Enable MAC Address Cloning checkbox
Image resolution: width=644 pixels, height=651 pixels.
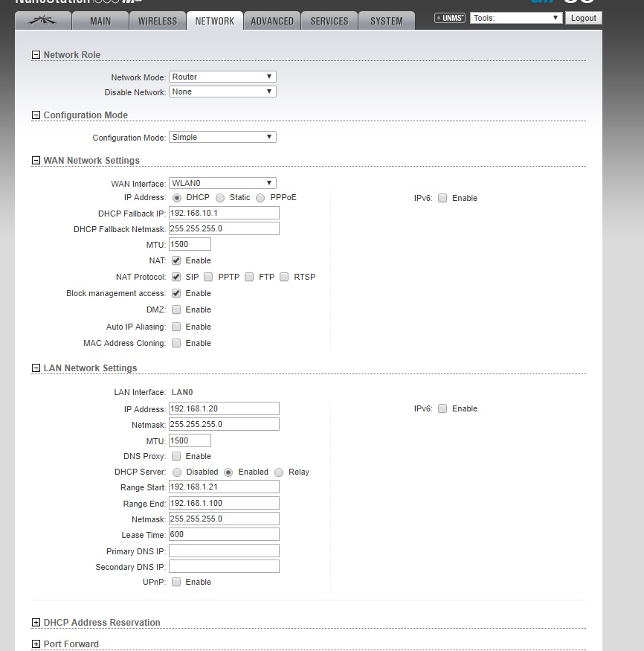176,343
